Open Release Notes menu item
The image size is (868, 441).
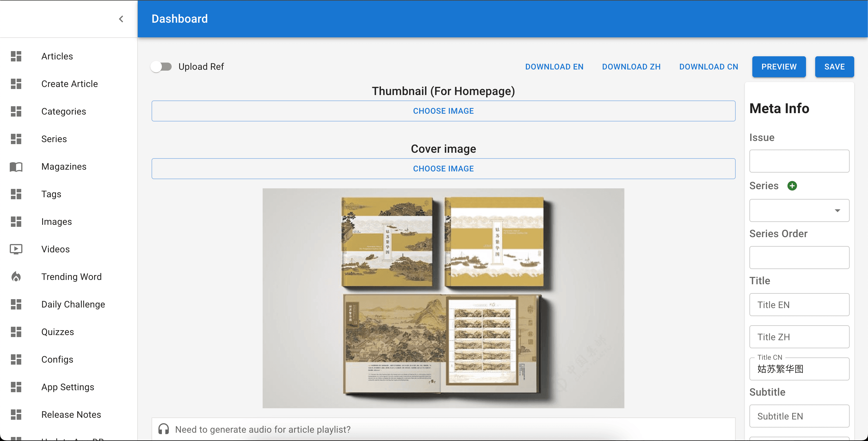[69, 415]
